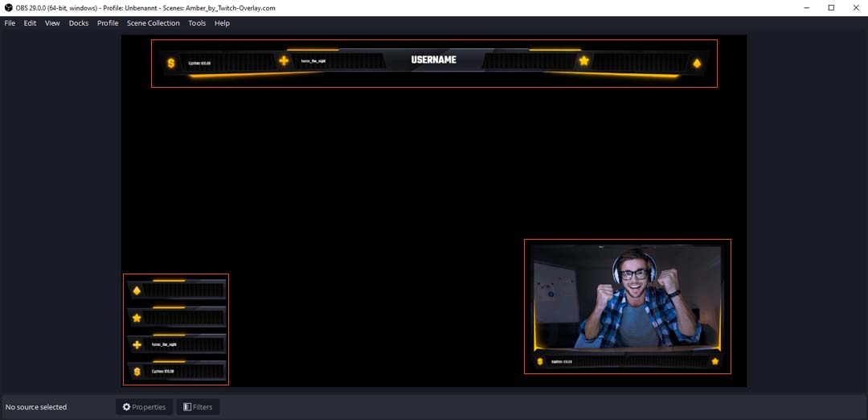Viewport: 868px width, 420px height.
Task: Select the dollar icon in top overlay bar
Action: click(x=171, y=64)
